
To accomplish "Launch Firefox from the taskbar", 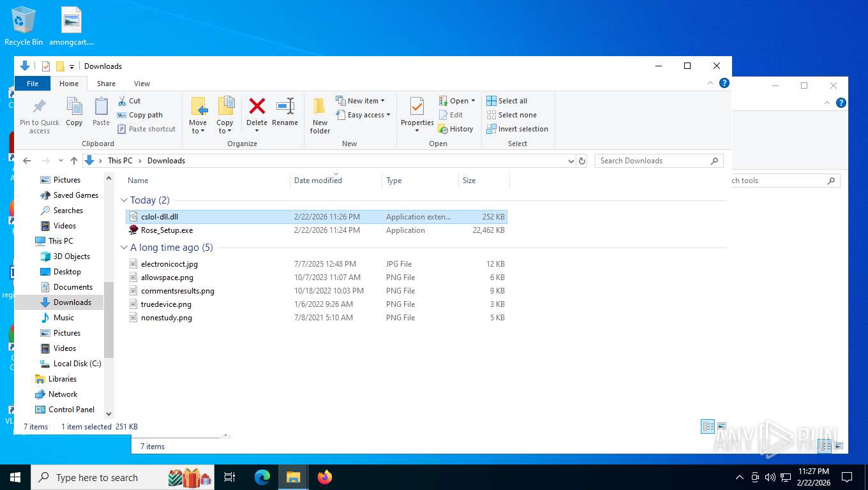I will point(325,477).
